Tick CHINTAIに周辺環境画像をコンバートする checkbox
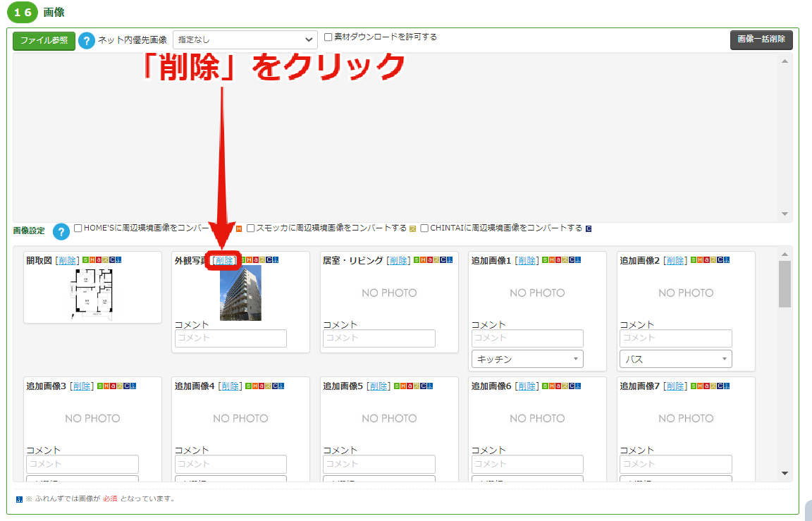The width and height of the screenshot is (812, 521). coord(424,228)
